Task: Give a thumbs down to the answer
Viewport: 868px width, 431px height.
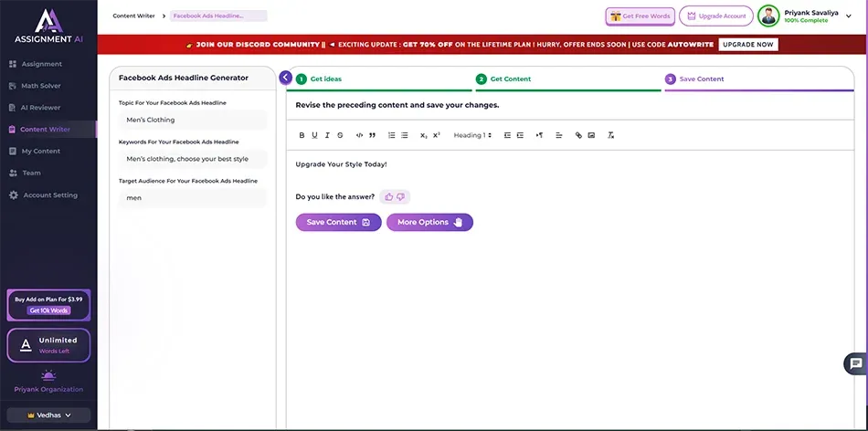Action: [x=400, y=196]
